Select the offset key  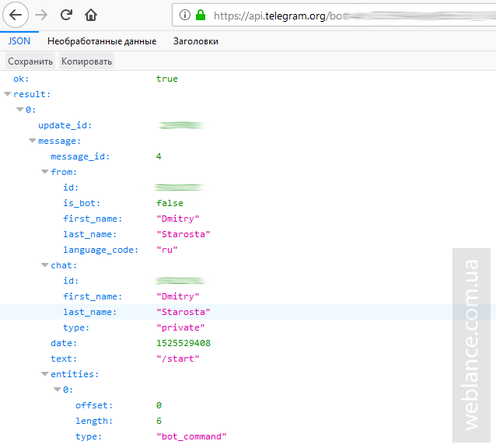pos(94,405)
